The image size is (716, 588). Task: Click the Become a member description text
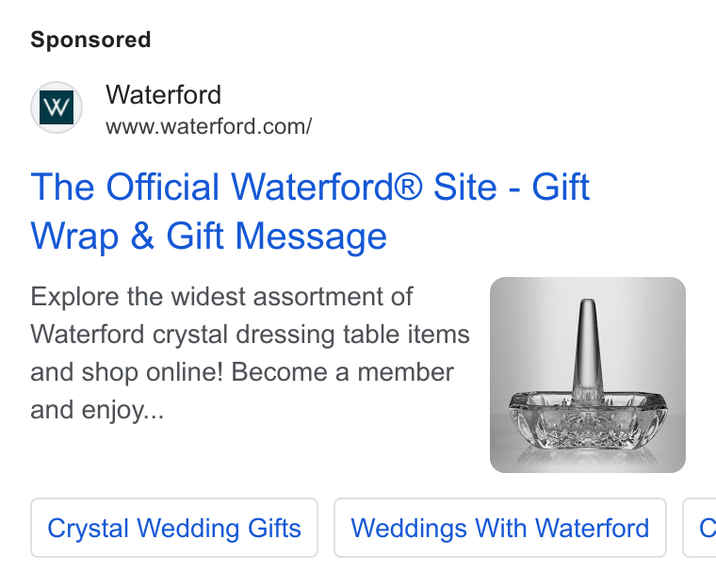343,372
